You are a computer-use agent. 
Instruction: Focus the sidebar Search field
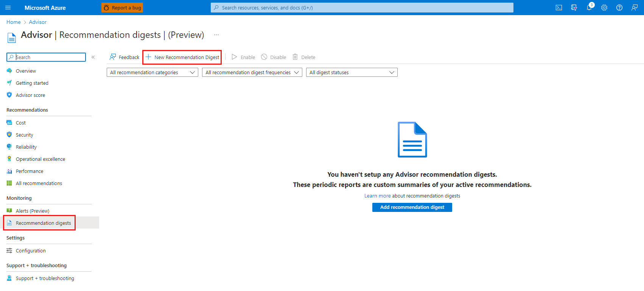click(x=46, y=57)
